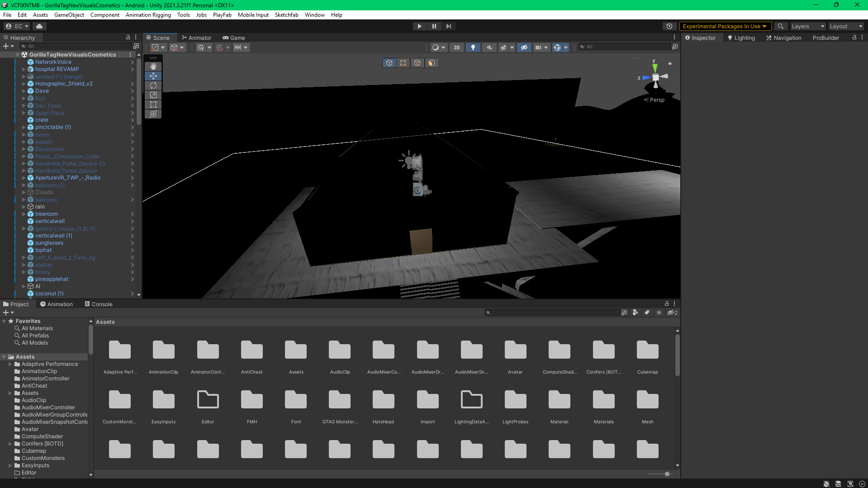Select the Move tool in Scene overlay
The image size is (868, 488).
[153, 76]
